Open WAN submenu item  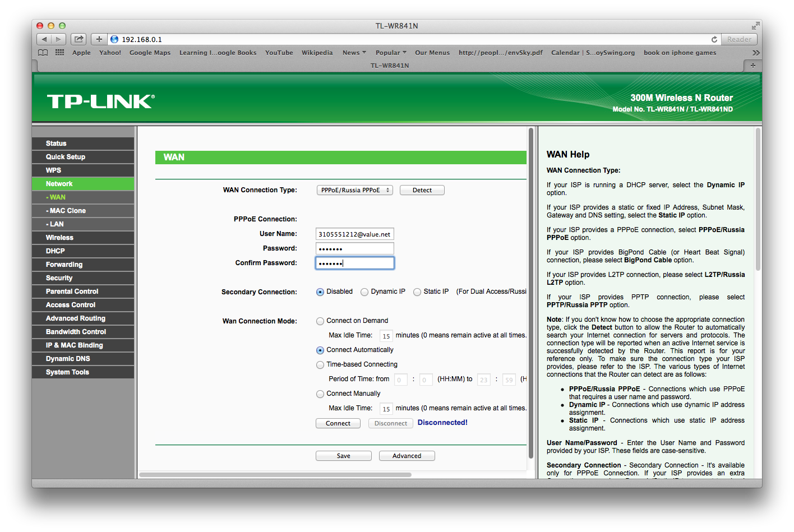pyautogui.click(x=83, y=197)
